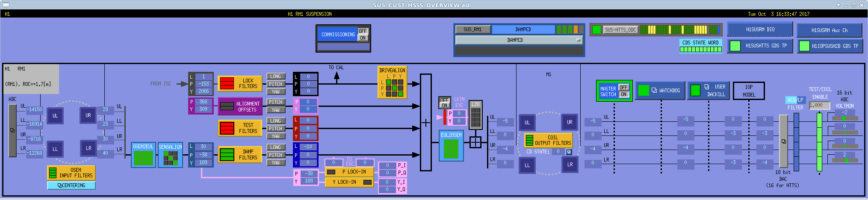Open the L2O matrix block
This screenshot has width=868, height=200.
pyautogui.click(x=475, y=115)
